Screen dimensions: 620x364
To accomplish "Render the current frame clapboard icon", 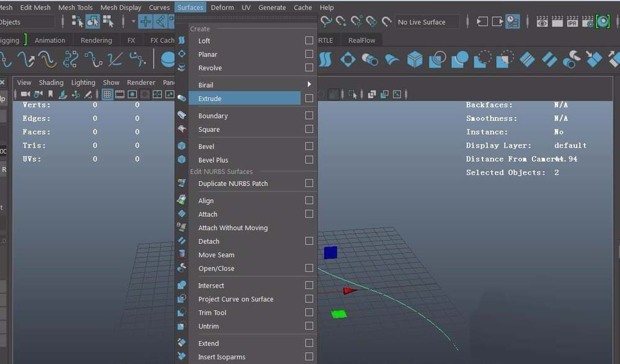I will [557, 20].
